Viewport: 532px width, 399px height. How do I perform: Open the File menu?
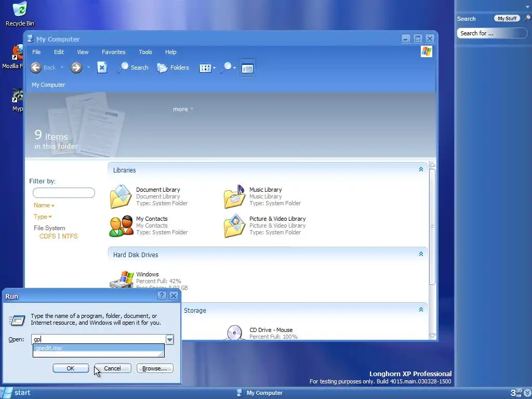pyautogui.click(x=36, y=52)
